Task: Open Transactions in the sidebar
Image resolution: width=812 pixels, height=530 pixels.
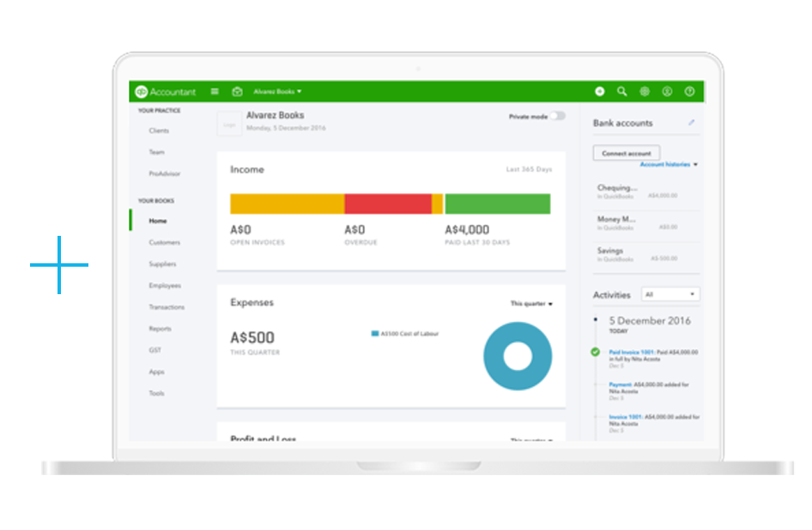Action: pyautogui.click(x=167, y=307)
